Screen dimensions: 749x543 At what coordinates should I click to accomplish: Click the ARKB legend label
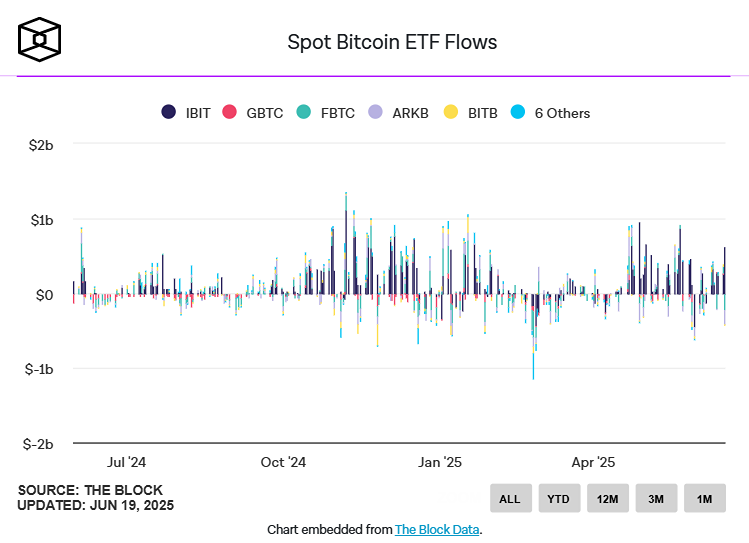(x=411, y=113)
